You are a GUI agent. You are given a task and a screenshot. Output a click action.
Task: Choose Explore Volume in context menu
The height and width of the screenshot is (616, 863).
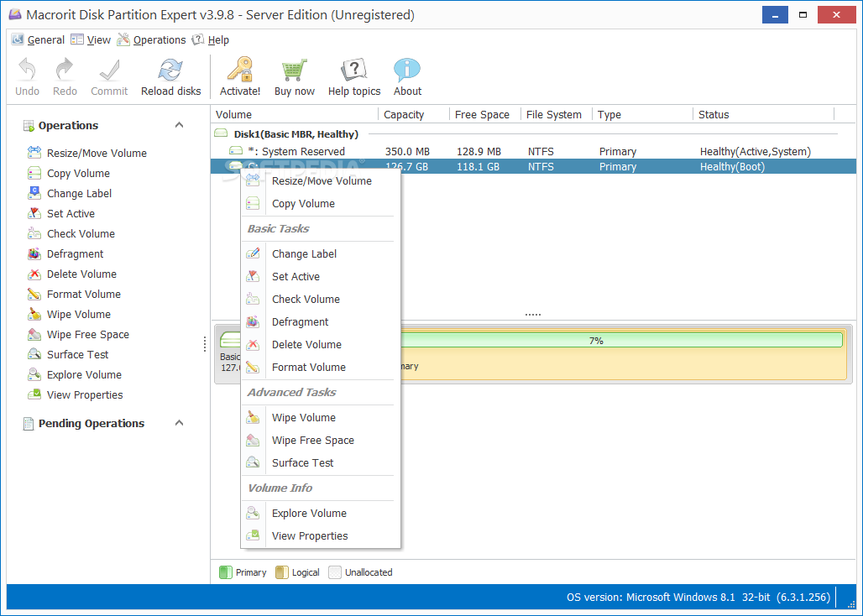(x=321, y=513)
